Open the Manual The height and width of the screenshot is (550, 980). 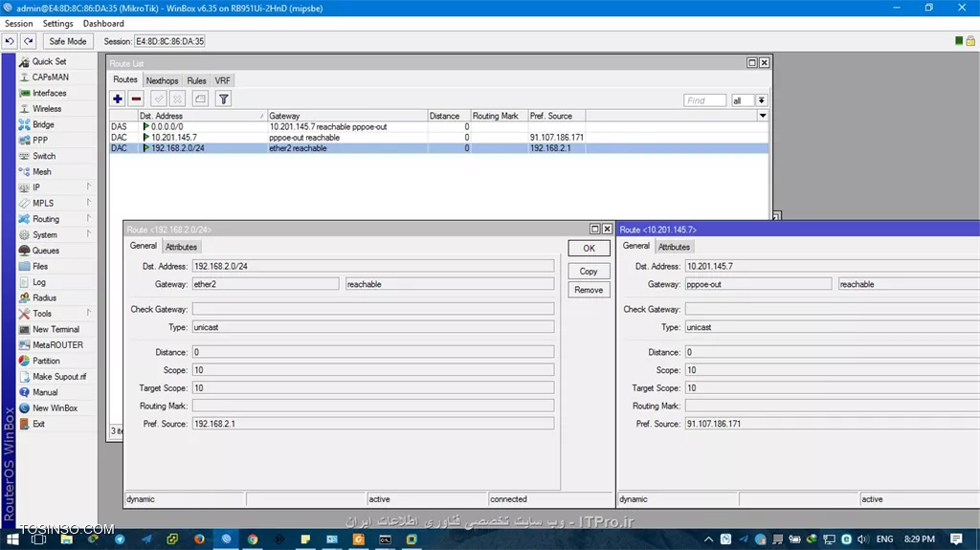point(45,392)
